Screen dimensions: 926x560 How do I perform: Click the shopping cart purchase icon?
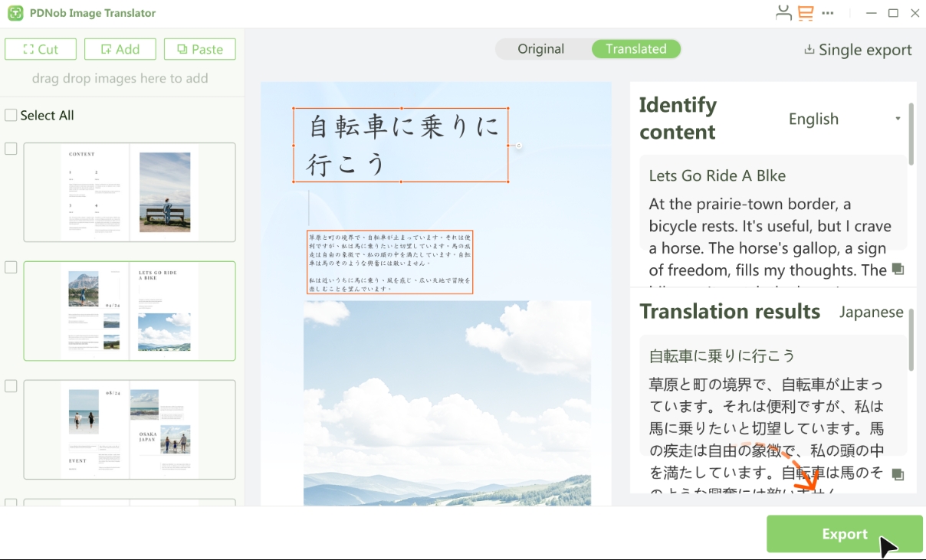click(x=806, y=13)
